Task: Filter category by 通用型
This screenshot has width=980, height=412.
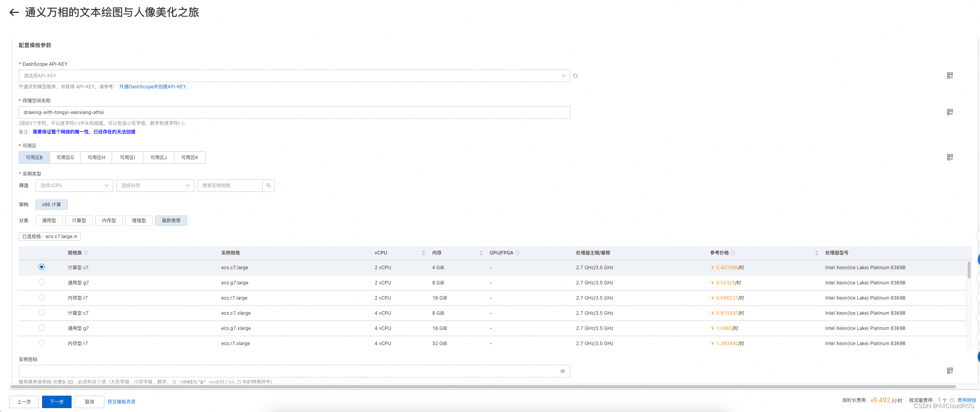Action: [x=49, y=221]
